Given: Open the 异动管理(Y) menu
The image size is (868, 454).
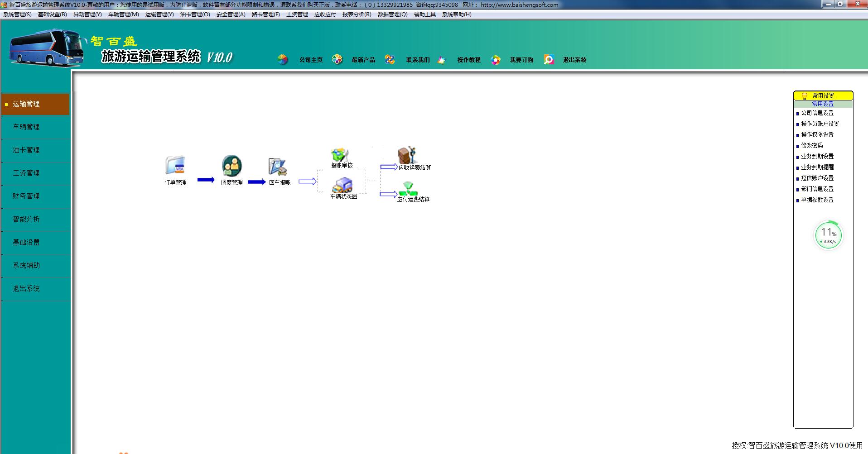Looking at the screenshot, I should pyautogui.click(x=87, y=14).
